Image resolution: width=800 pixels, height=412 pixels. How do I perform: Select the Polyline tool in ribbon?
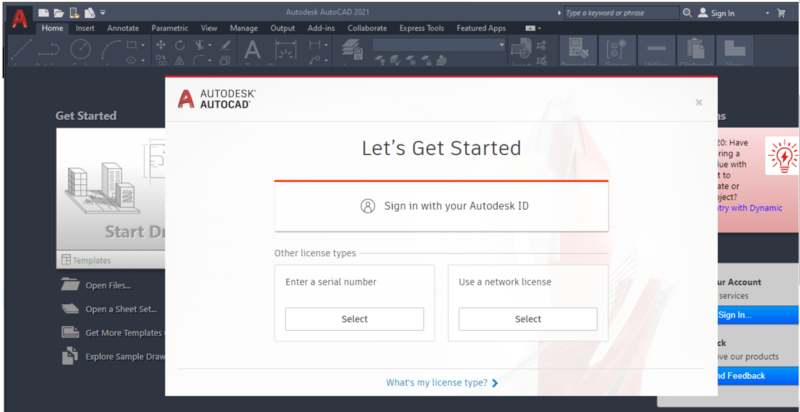49,50
